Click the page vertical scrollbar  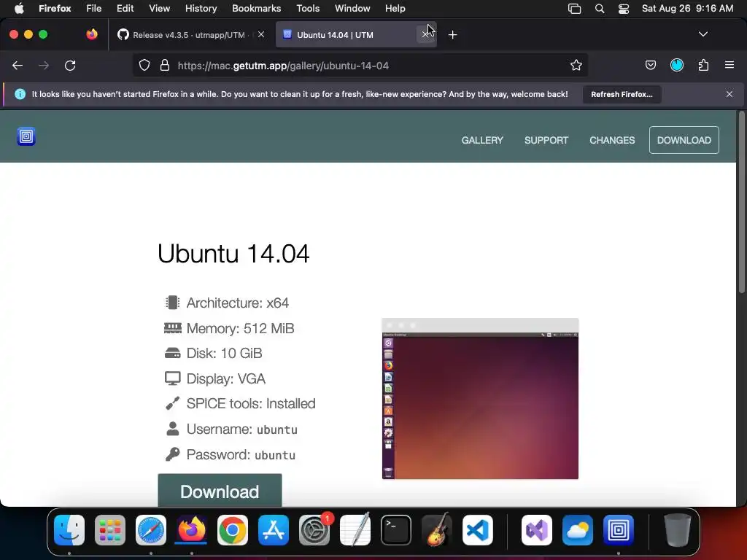tap(741, 203)
